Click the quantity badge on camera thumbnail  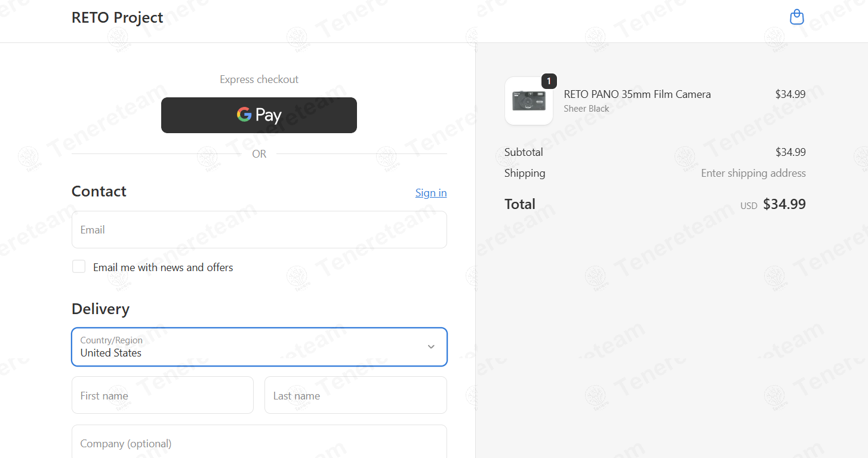tap(549, 81)
